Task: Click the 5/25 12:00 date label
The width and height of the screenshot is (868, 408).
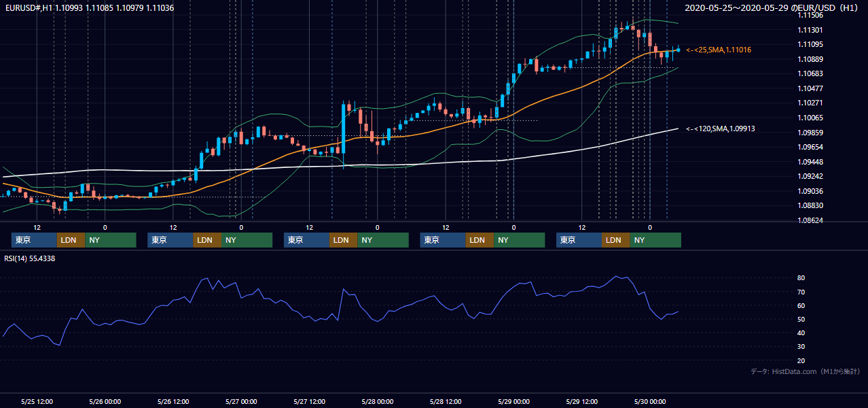Action: point(37,401)
